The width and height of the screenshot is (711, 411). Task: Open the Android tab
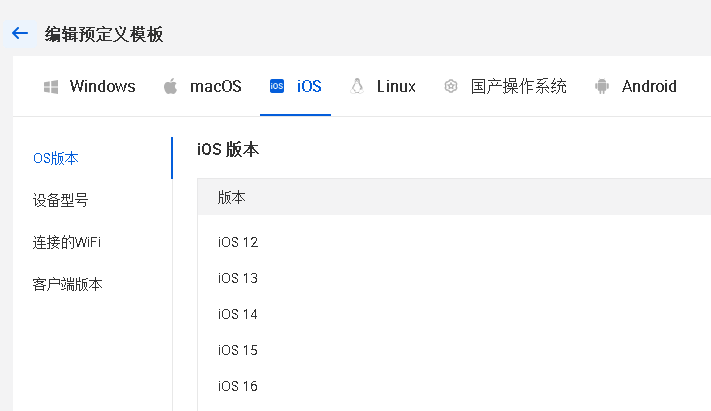(x=649, y=86)
